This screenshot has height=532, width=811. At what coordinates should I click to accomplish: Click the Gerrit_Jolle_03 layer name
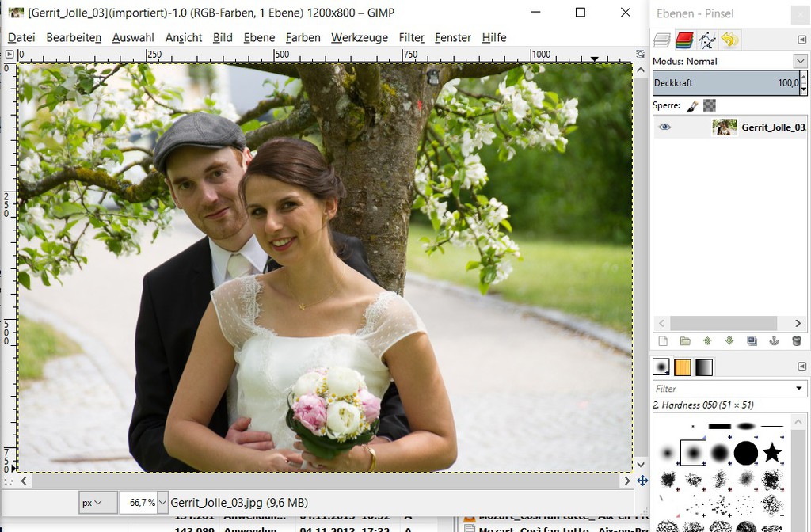coord(773,127)
